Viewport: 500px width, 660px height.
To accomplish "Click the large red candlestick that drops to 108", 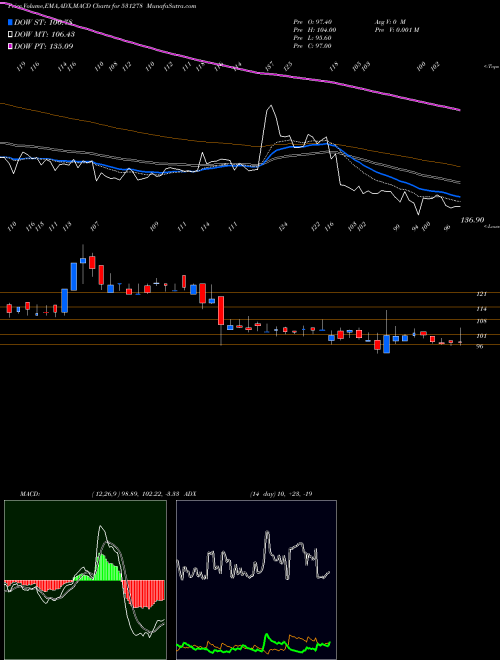I will click(221, 311).
